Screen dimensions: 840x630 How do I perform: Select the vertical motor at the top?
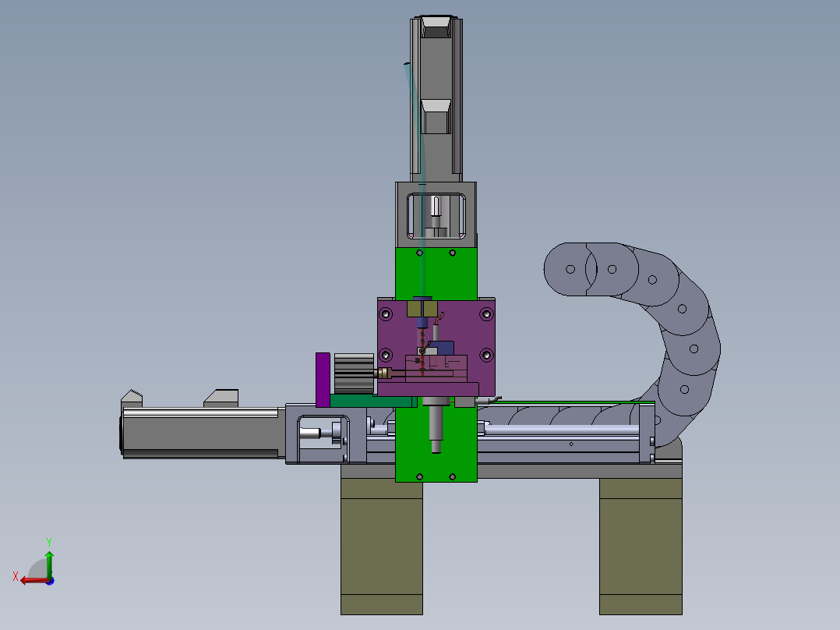click(436, 99)
